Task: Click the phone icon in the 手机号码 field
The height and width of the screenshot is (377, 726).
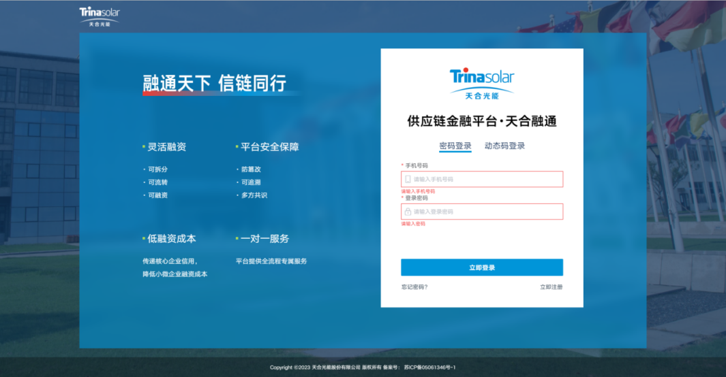Action: click(408, 179)
